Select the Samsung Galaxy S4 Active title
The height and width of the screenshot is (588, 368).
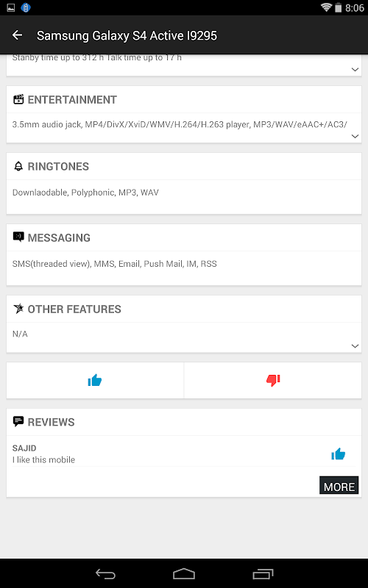point(127,35)
